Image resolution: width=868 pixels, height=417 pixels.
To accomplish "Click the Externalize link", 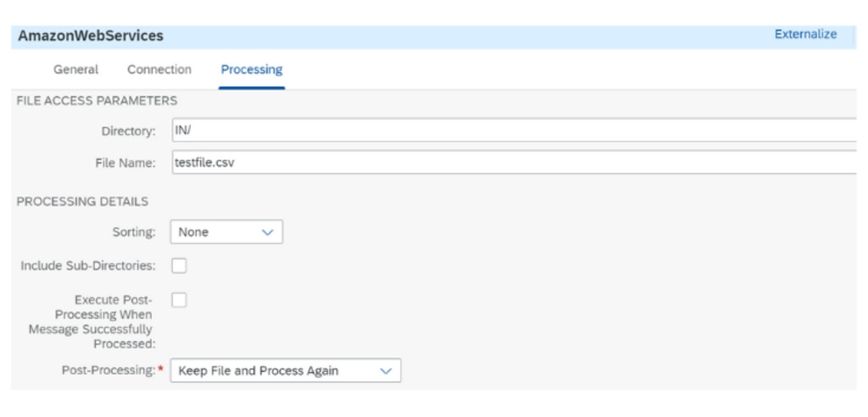I will [805, 35].
